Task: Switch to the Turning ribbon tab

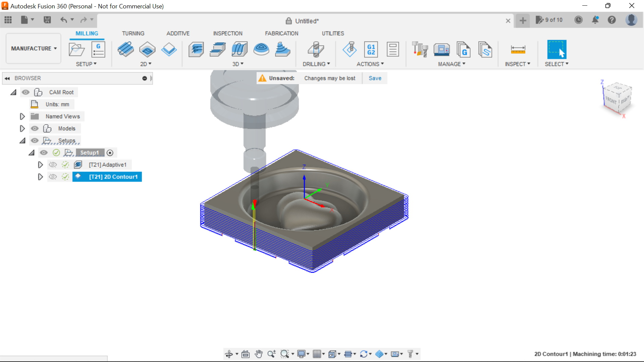Action: [132, 33]
